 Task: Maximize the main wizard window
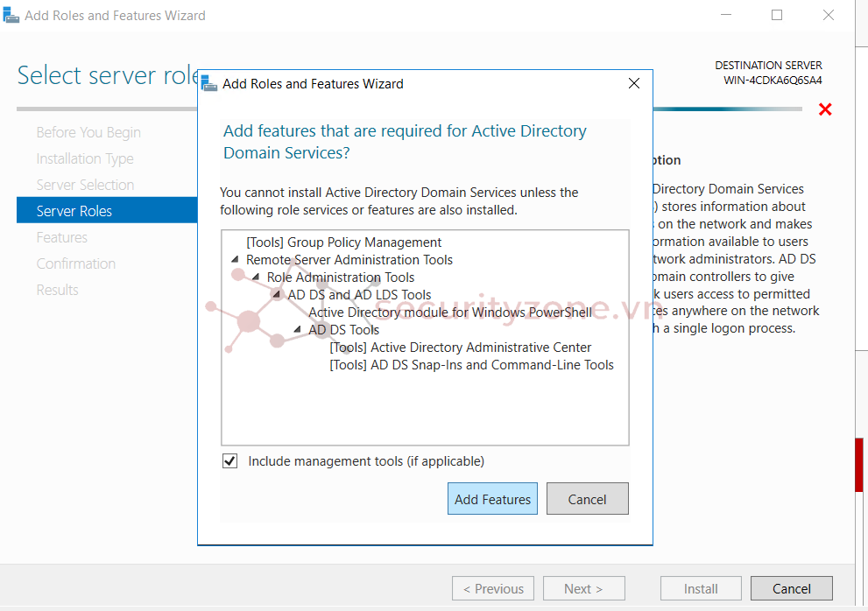(x=777, y=15)
